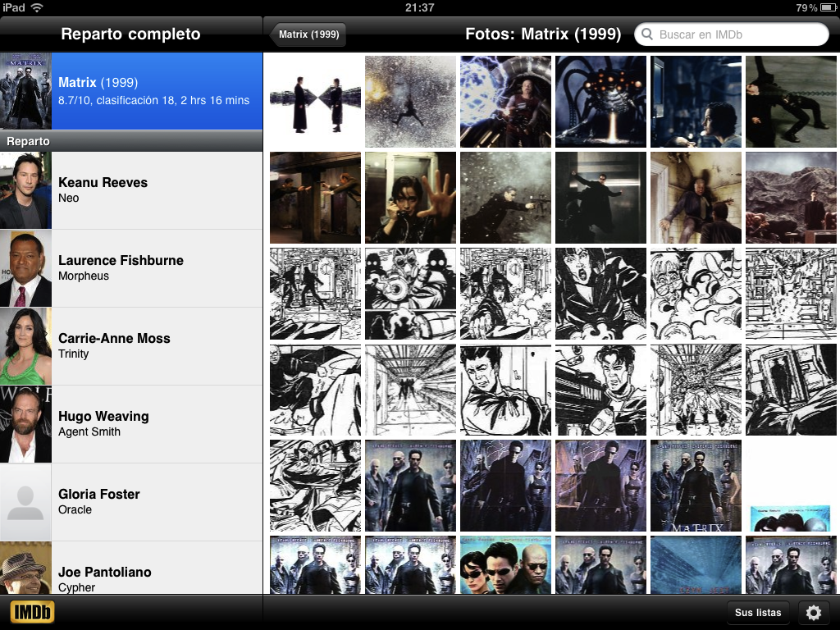Select Carrie-Anne Moss cast entry
The image size is (840, 630).
tap(156, 346)
